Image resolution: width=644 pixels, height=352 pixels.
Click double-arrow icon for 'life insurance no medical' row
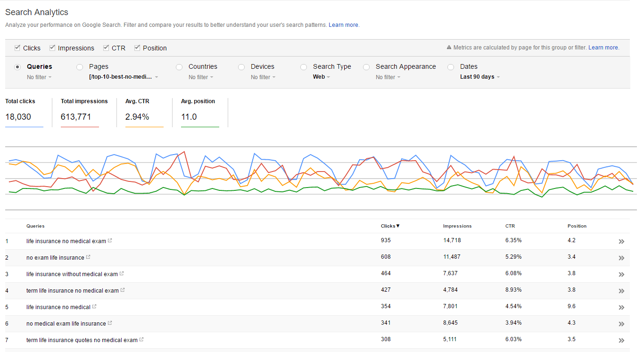pos(621,307)
